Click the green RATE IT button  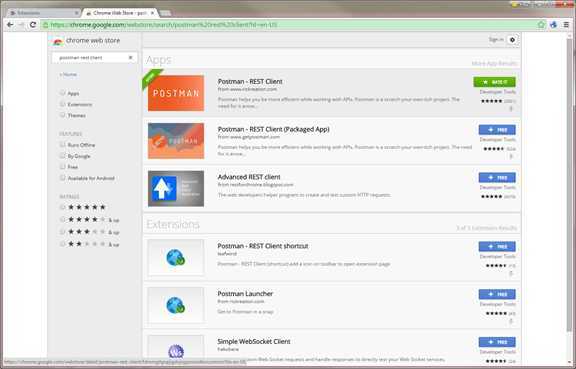(x=494, y=82)
